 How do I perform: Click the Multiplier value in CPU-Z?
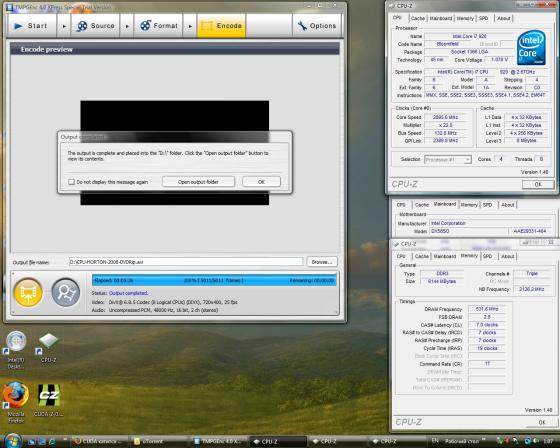tap(445, 125)
